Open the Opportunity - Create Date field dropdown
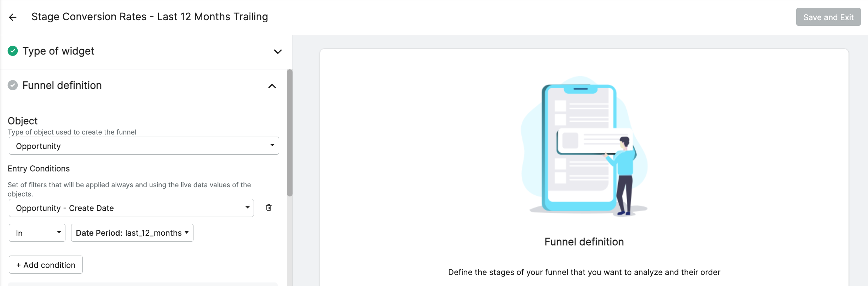 131,208
